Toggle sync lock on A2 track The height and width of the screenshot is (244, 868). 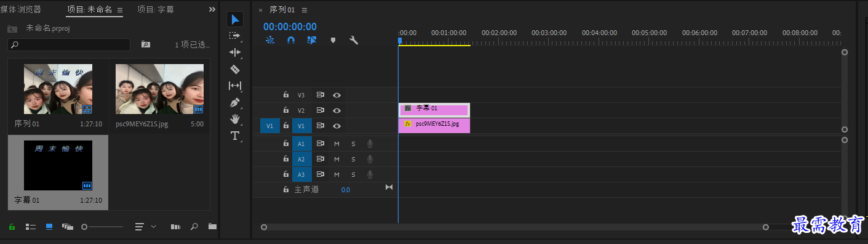(x=320, y=159)
